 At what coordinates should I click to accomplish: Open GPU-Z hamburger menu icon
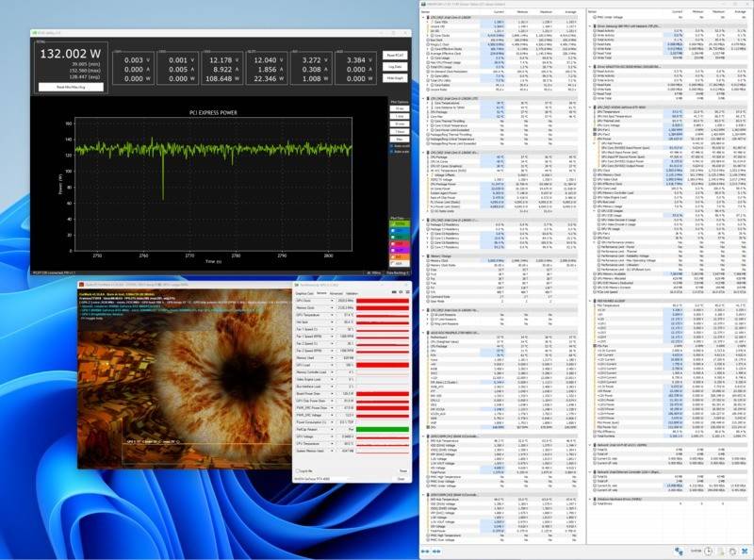pyautogui.click(x=407, y=292)
